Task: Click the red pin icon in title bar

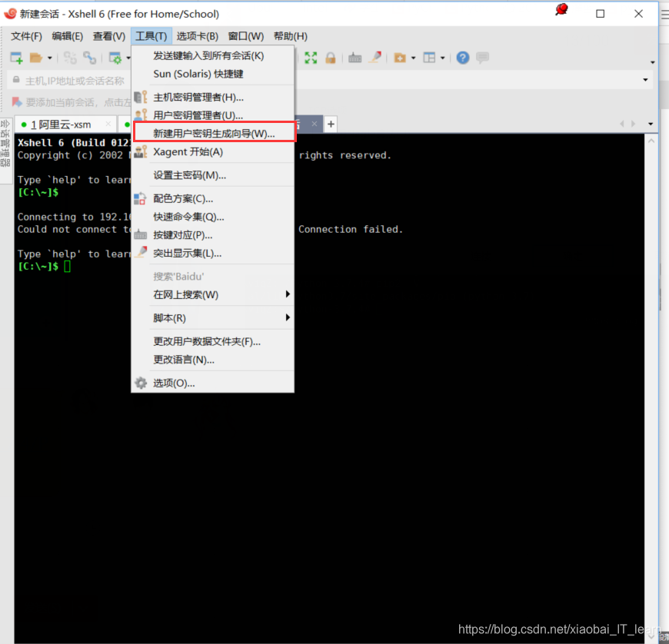Action: pos(561,10)
